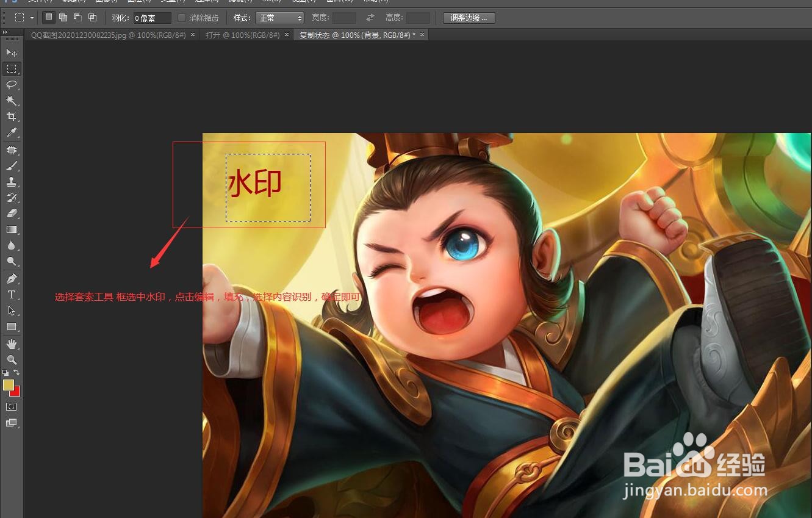Choose Intersect with selection mode

coord(92,18)
